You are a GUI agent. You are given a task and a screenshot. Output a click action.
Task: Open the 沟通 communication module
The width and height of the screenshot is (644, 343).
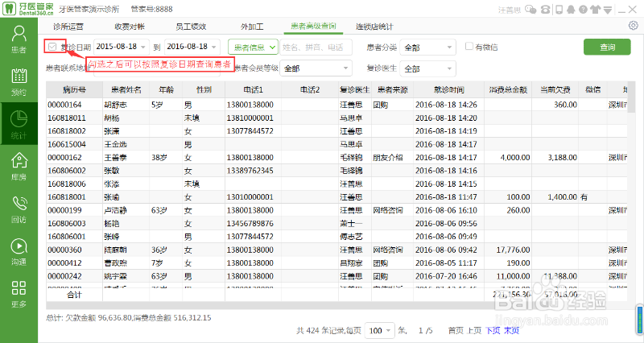(x=19, y=252)
